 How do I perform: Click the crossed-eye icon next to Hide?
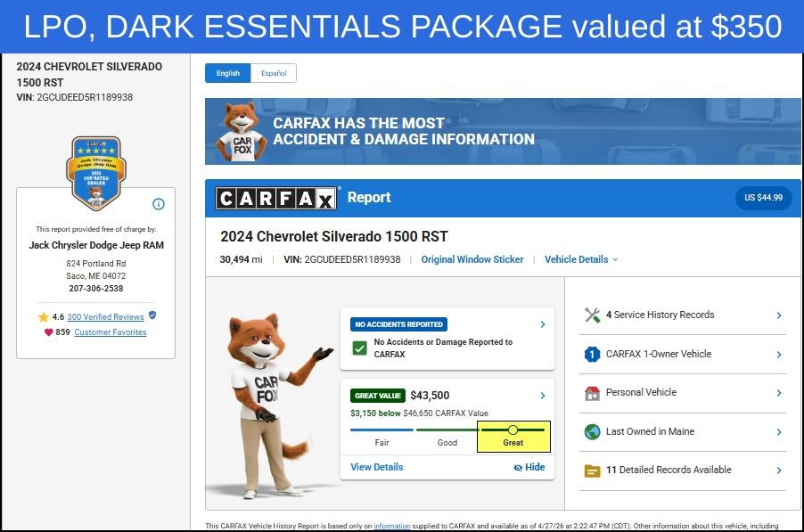pos(518,468)
